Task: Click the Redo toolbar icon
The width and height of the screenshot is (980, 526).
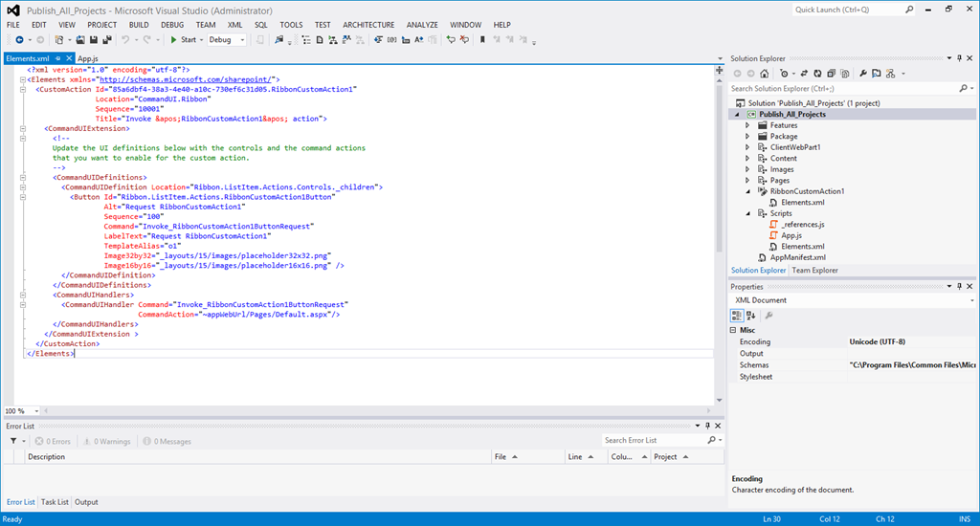Action: click(147, 40)
